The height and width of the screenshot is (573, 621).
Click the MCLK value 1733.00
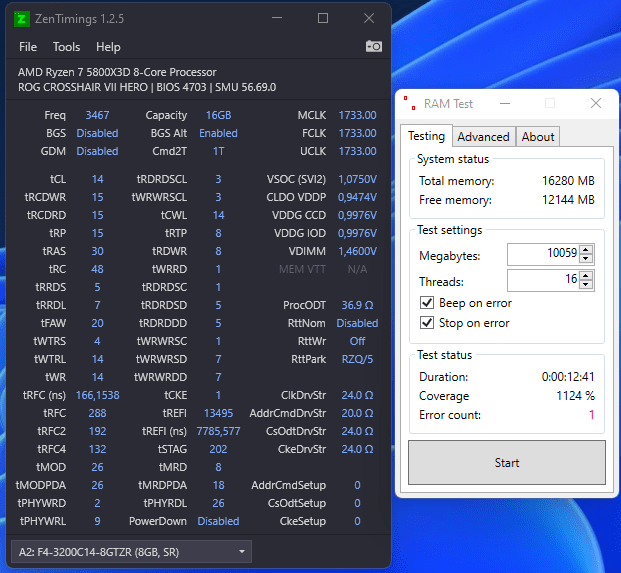[357, 115]
